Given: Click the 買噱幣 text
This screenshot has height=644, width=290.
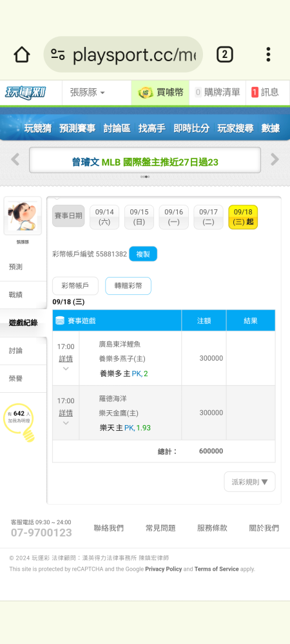Looking at the screenshot, I should pyautogui.click(x=169, y=92).
